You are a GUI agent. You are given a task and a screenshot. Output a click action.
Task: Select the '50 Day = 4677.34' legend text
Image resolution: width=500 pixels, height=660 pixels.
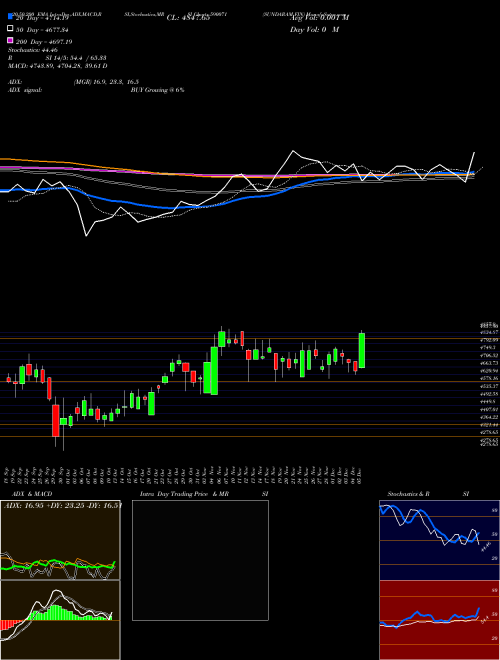point(42,30)
